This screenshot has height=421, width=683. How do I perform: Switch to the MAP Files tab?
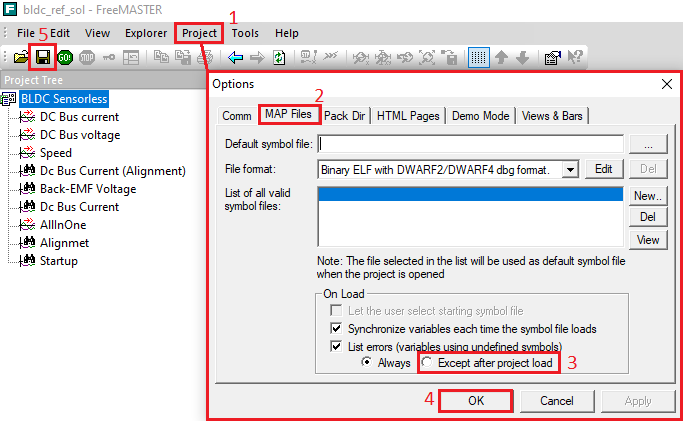click(x=288, y=114)
